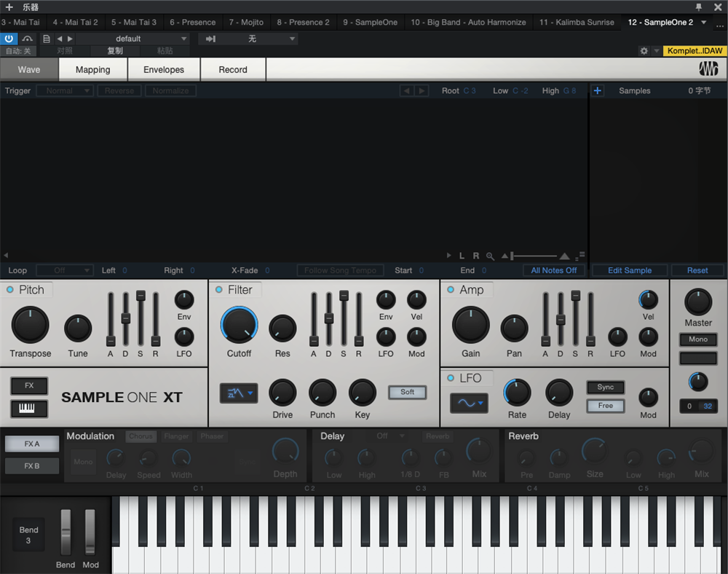Open the Trigger Normal dropdown
Screen dimensions: 728x574
pos(65,90)
